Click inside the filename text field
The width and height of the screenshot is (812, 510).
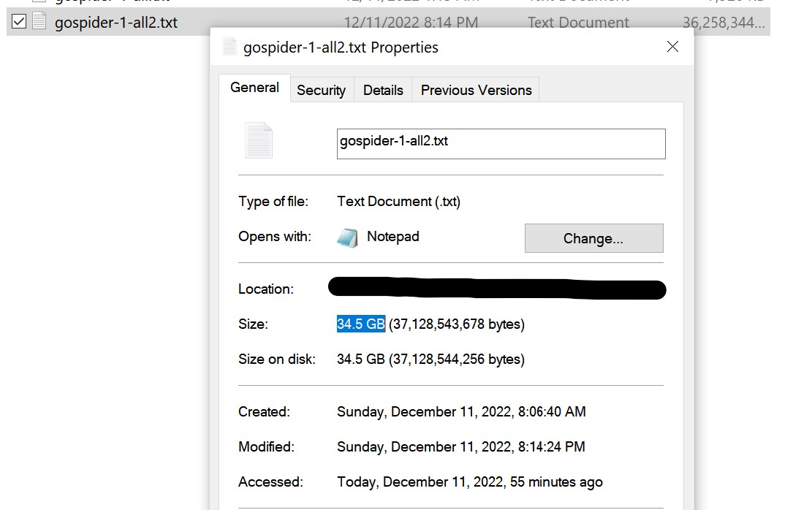coord(500,144)
